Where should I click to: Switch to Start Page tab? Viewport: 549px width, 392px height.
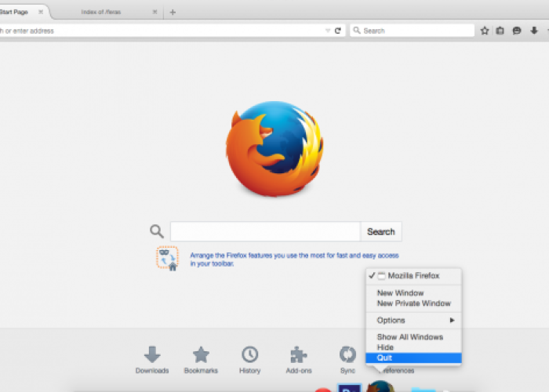click(x=21, y=12)
